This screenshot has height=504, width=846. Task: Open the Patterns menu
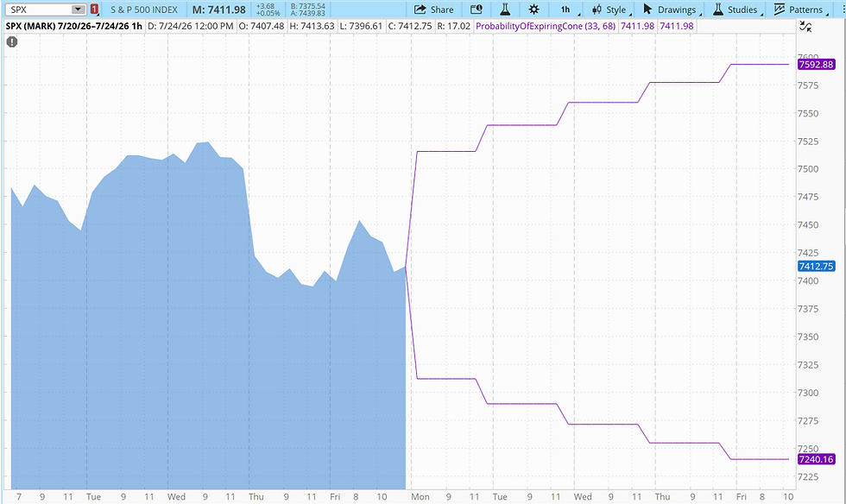pos(800,9)
